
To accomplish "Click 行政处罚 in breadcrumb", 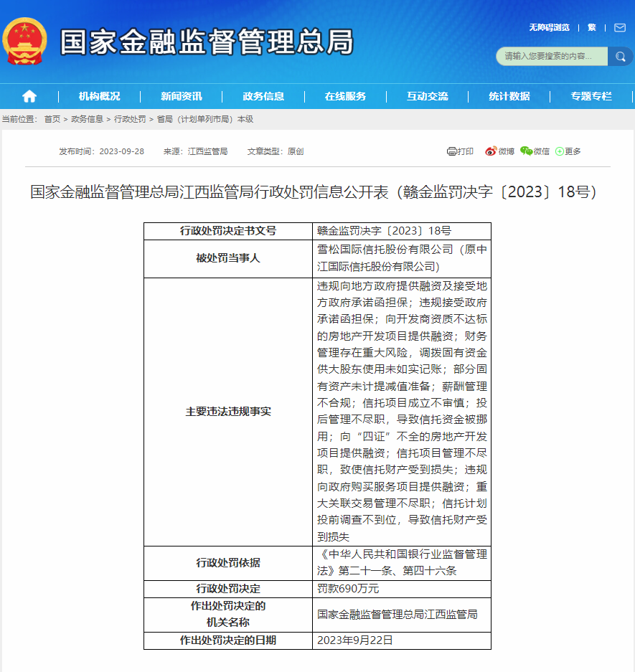I will (x=130, y=119).
